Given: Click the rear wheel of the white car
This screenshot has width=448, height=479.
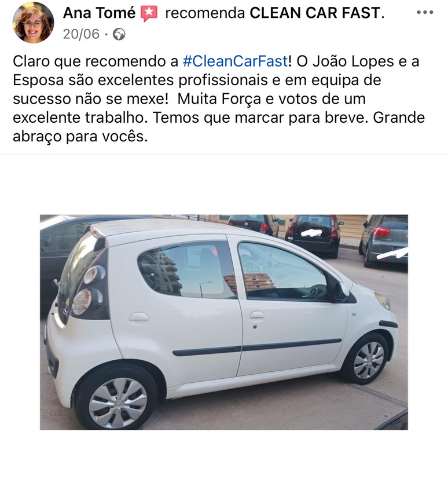Looking at the screenshot, I should 117,403.
